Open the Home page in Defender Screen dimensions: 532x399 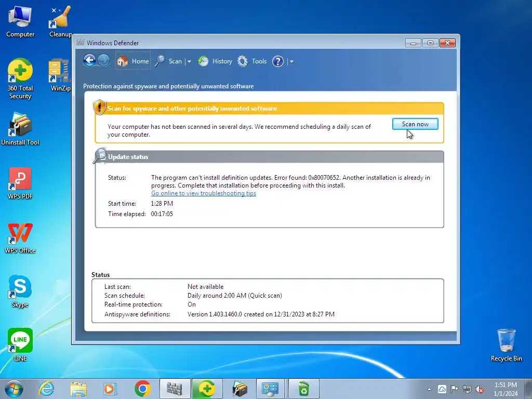tap(133, 61)
